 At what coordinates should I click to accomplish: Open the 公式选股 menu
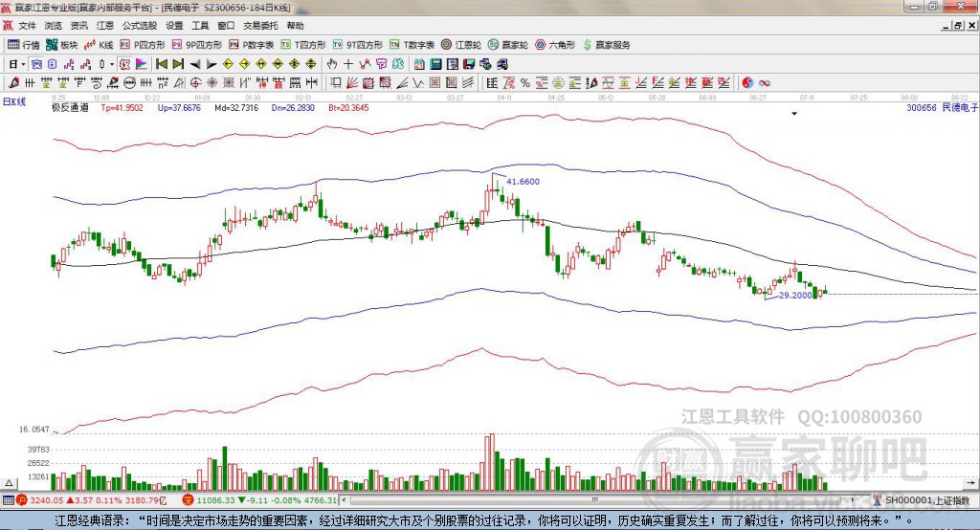pyautogui.click(x=140, y=26)
